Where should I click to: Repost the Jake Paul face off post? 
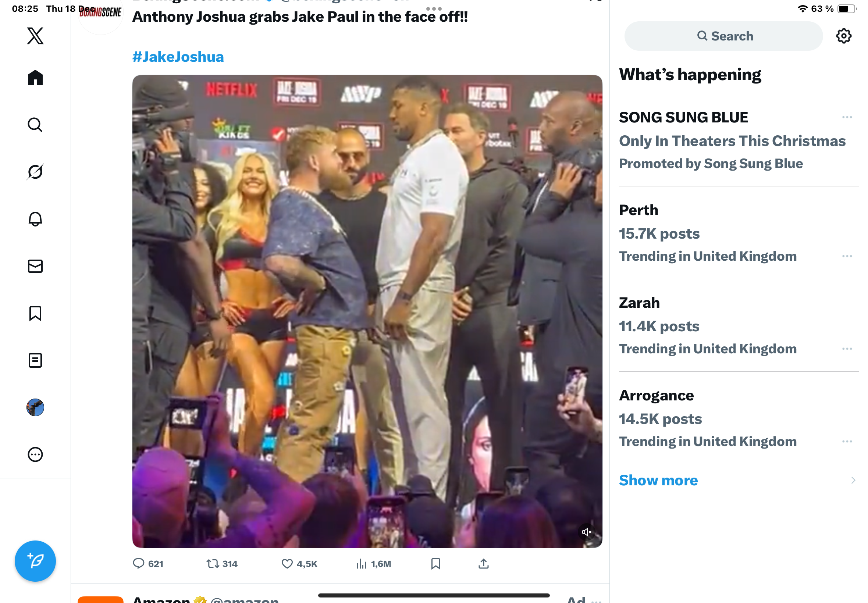[x=213, y=564]
